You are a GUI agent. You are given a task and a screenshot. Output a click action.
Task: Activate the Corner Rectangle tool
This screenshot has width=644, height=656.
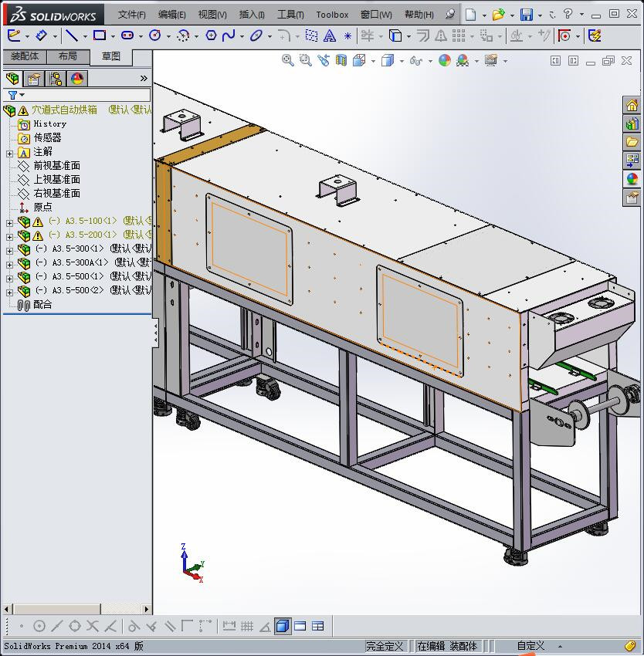pyautogui.click(x=101, y=36)
